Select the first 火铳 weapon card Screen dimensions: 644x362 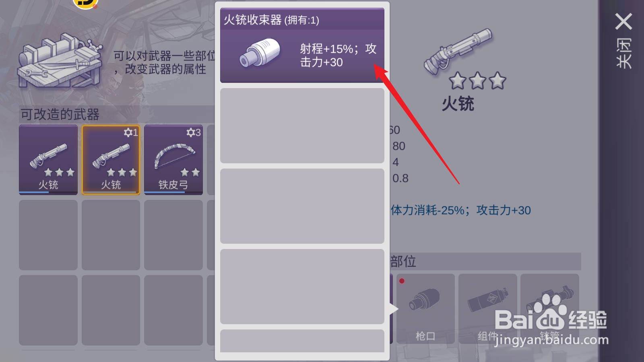(48, 160)
